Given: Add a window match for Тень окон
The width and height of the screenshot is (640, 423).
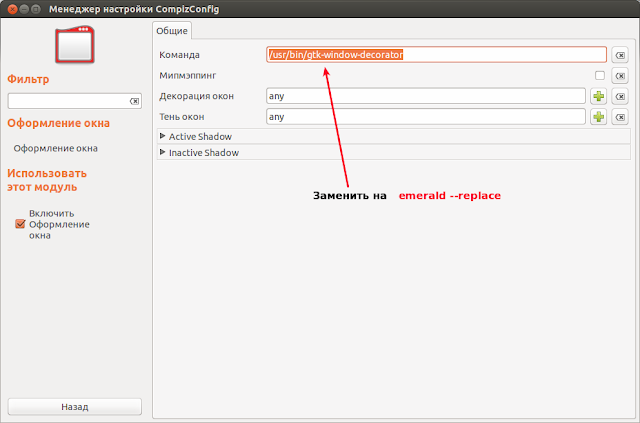Looking at the screenshot, I should [598, 117].
